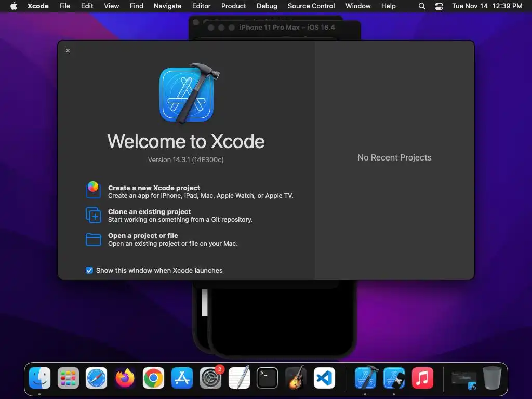This screenshot has width=532, height=399.
Task: Open Spotlight search in the menu bar
Action: (x=422, y=6)
